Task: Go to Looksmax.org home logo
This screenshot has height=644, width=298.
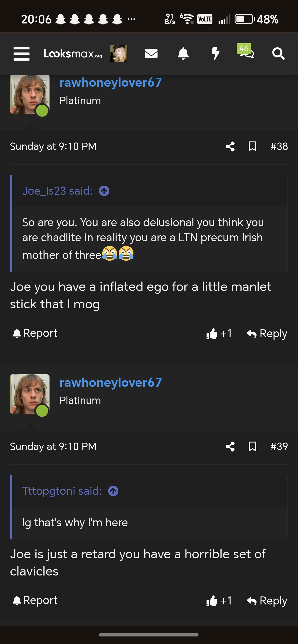Action: (73, 53)
